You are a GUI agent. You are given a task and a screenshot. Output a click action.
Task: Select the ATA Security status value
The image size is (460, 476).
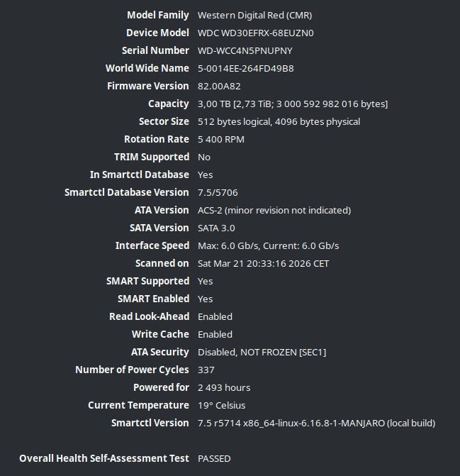click(x=262, y=352)
